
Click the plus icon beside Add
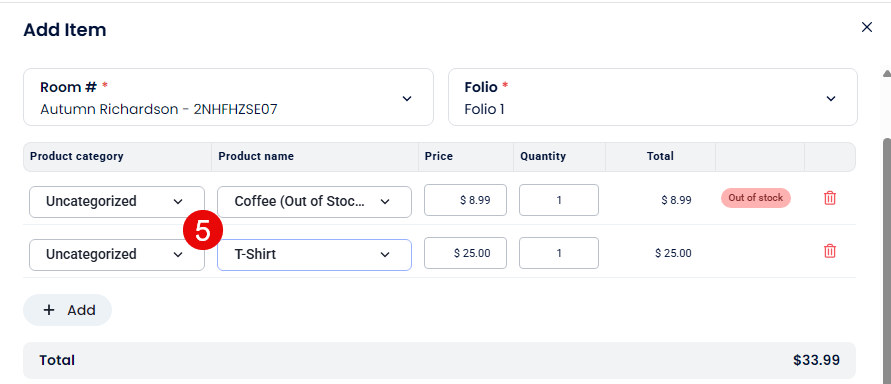[x=49, y=310]
